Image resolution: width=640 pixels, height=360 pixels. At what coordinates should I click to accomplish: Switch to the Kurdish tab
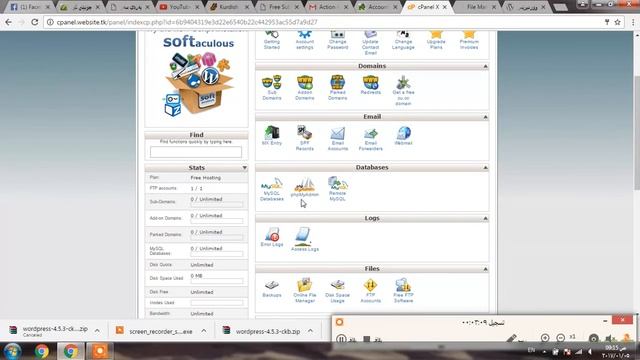pos(229,7)
